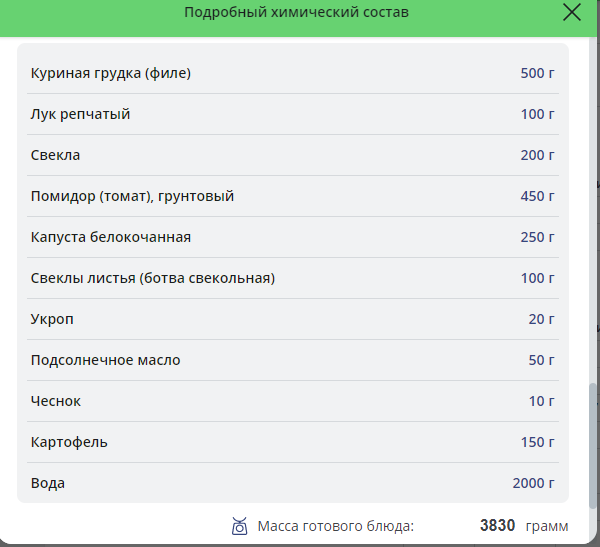Click the 2000 г water amount
This screenshot has height=547, width=600.
533,483
